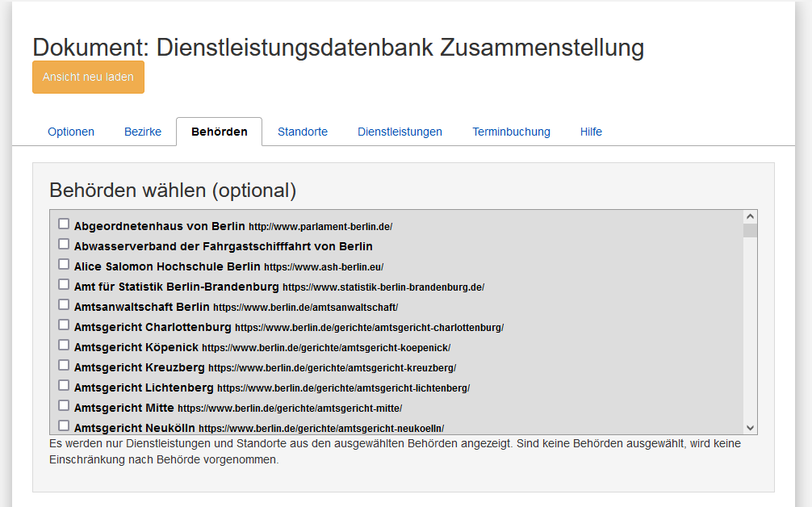Tick Abwasserverband der Fahrgastschifffahrt checkbox
The image size is (812, 507).
pyautogui.click(x=64, y=244)
